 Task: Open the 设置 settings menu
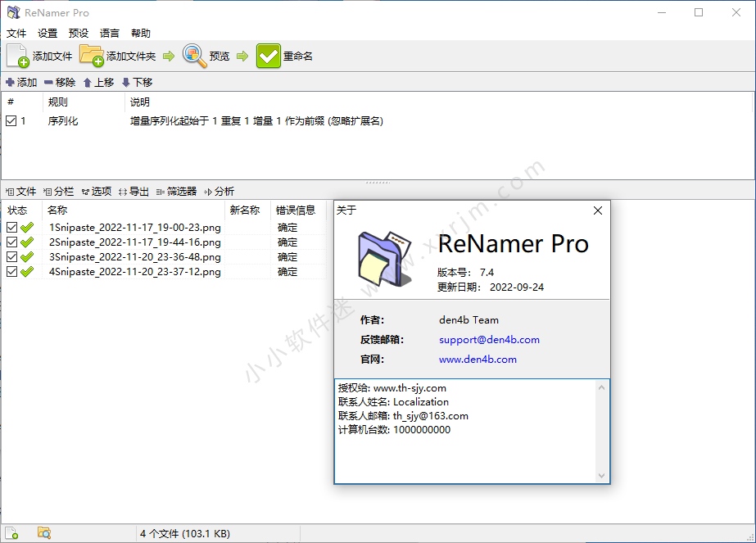[x=48, y=34]
